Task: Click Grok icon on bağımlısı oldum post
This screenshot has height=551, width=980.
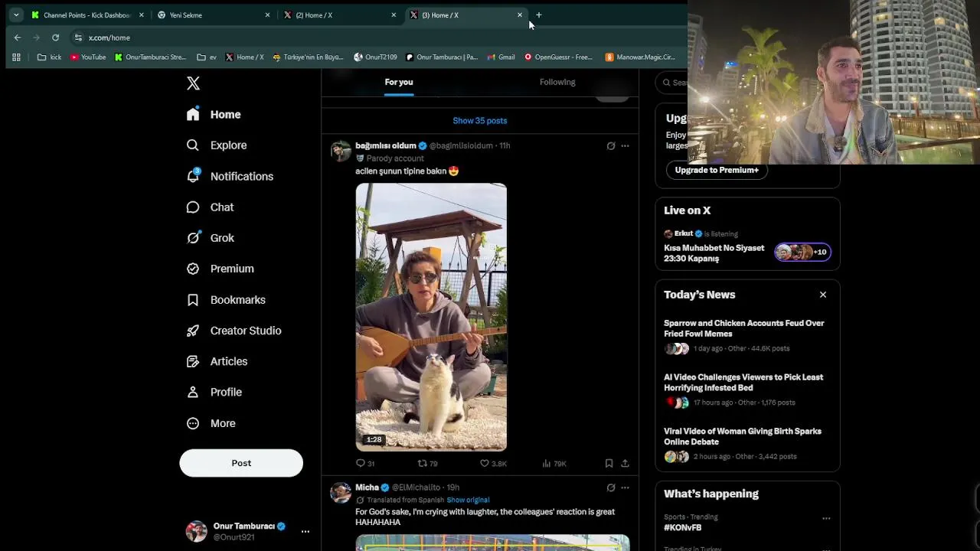Action: [x=611, y=145]
